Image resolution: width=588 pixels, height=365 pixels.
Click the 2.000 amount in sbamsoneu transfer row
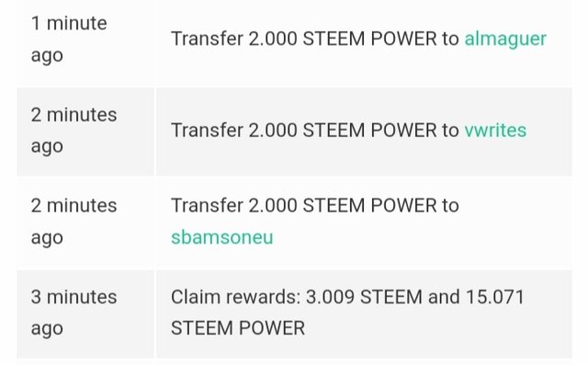tap(273, 206)
